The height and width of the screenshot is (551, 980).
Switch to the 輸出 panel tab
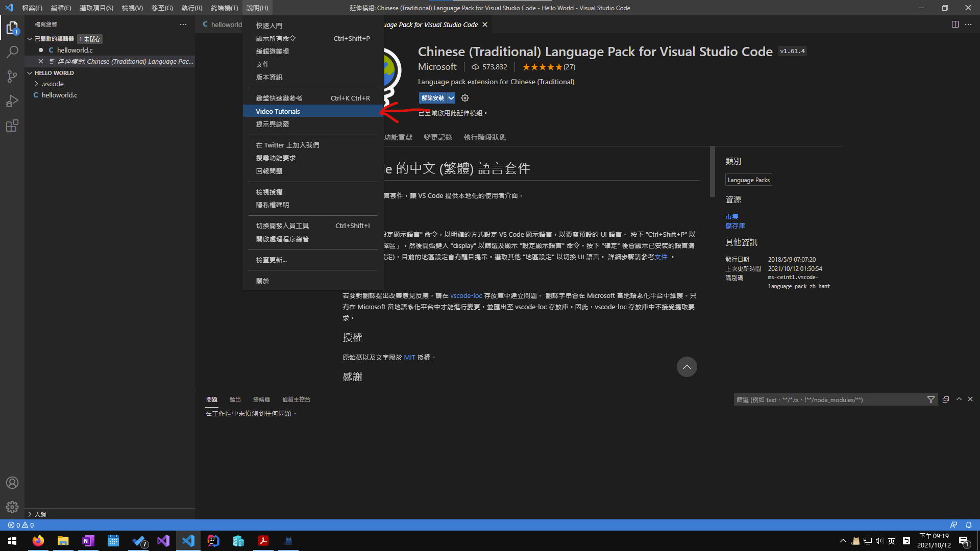click(235, 399)
